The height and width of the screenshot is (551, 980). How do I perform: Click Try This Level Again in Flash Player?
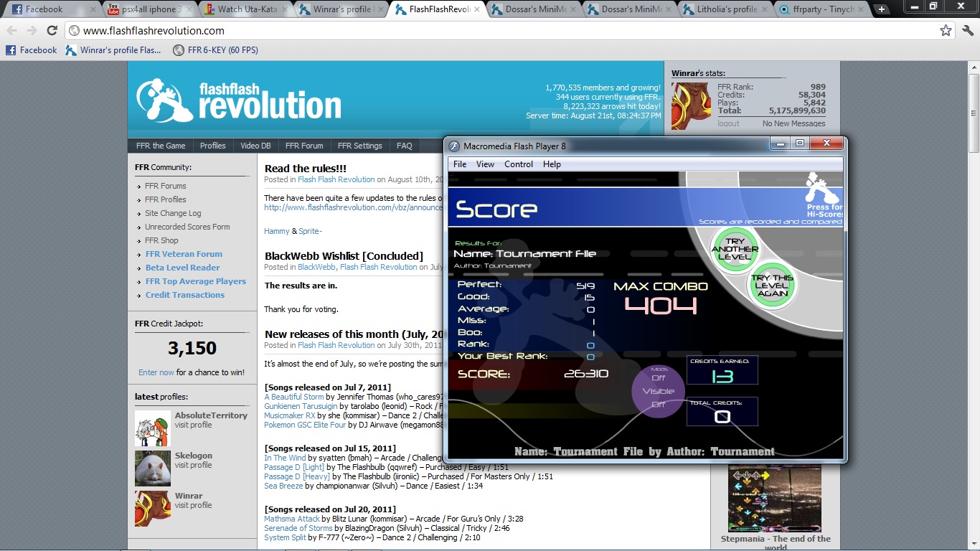[x=773, y=285]
